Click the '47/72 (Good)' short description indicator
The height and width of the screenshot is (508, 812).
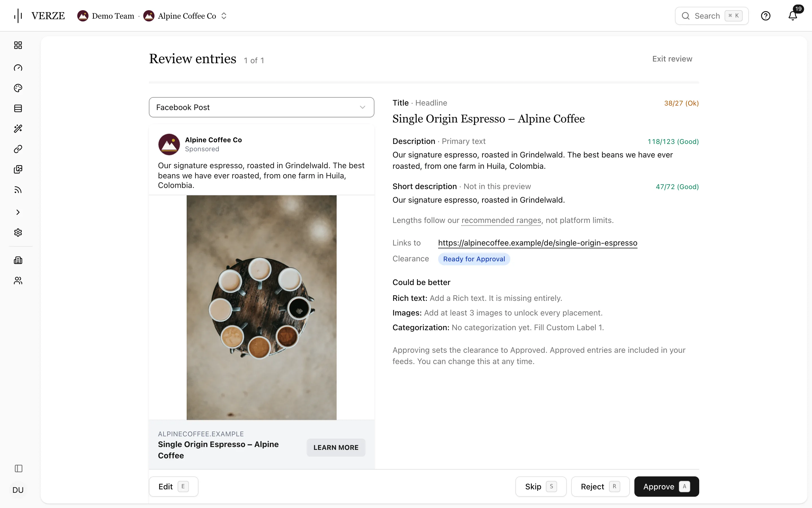click(x=677, y=187)
